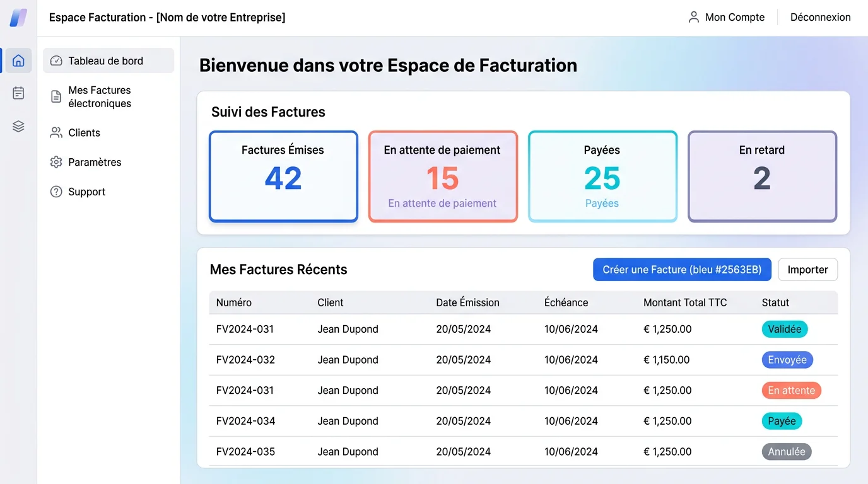The width and height of the screenshot is (868, 484).
Task: Click the document icon next to Mes Factures électroniques
Action: [56, 96]
